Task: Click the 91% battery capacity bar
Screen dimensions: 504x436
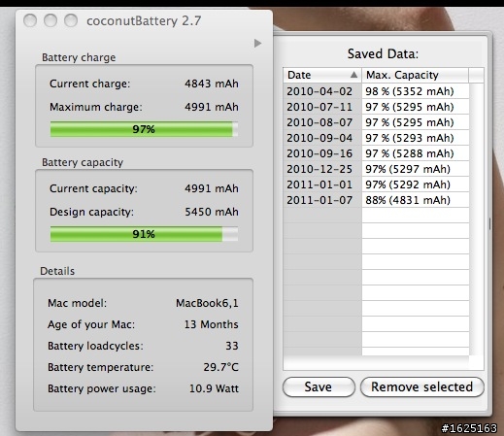Action: click(x=144, y=234)
